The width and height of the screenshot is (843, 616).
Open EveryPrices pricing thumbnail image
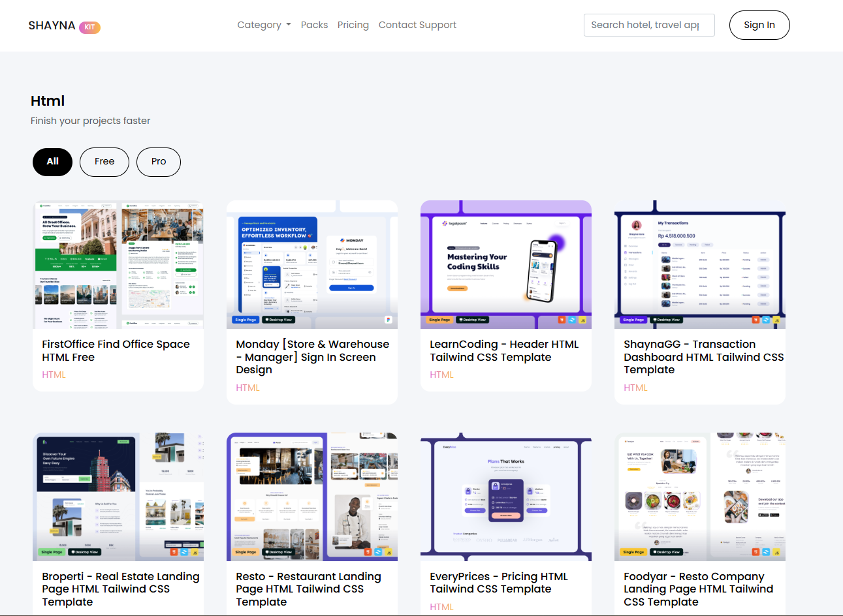[x=506, y=497]
